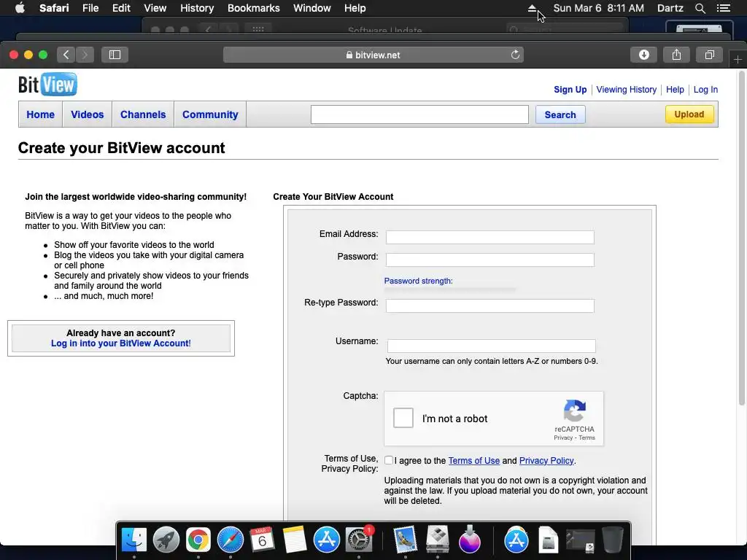Open Calendar from the Dock

click(x=262, y=540)
